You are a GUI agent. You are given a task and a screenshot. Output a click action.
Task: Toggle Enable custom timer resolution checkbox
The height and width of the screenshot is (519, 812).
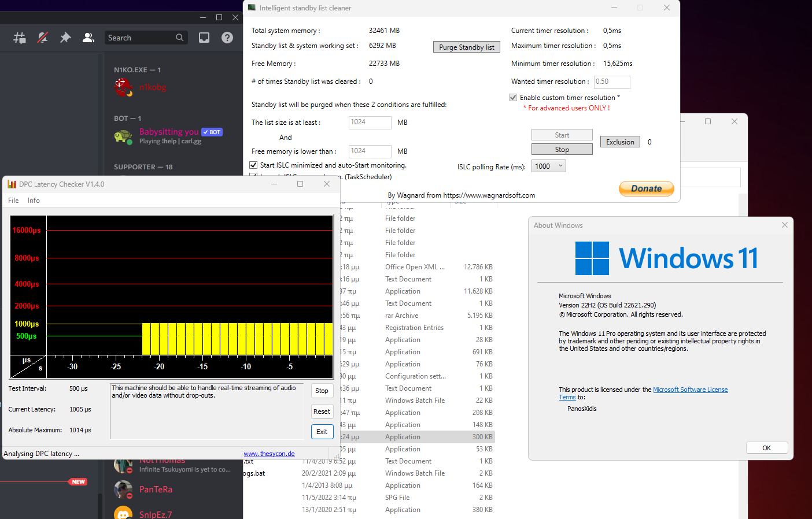(x=513, y=98)
